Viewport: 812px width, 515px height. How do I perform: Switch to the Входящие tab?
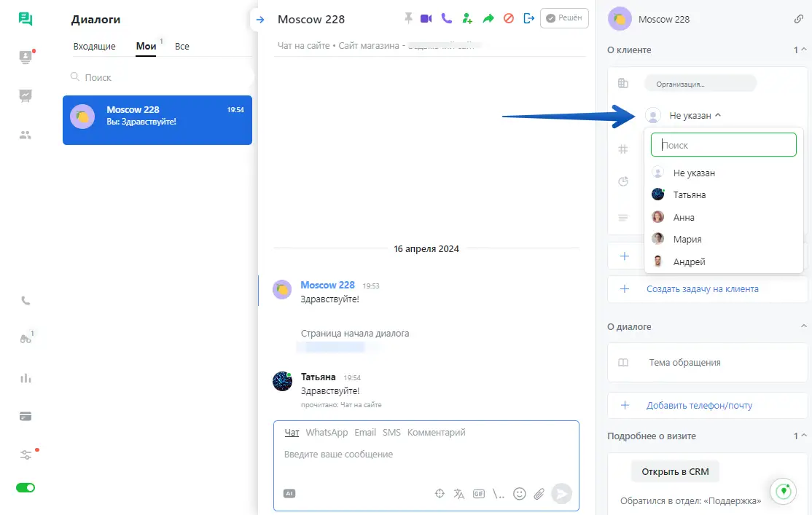tap(94, 47)
